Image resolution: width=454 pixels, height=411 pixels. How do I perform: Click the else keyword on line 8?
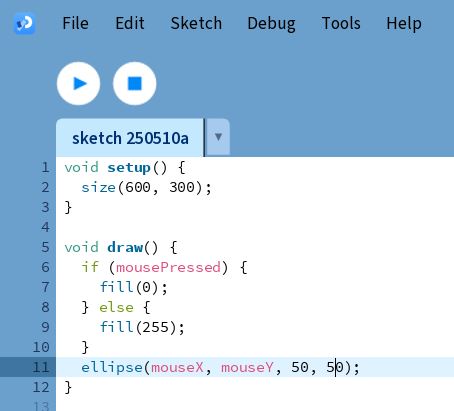point(116,307)
